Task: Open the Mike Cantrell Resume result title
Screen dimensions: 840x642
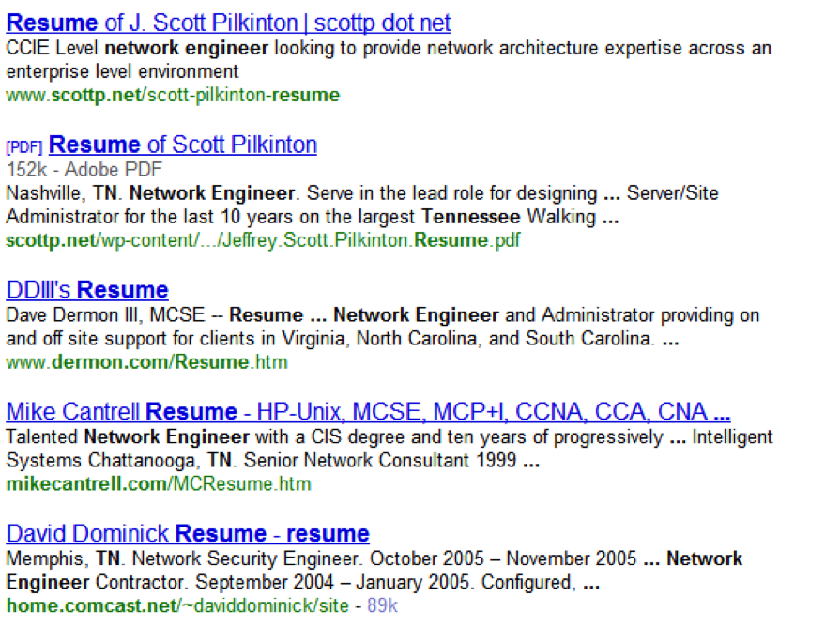Action: pyautogui.click(x=368, y=411)
